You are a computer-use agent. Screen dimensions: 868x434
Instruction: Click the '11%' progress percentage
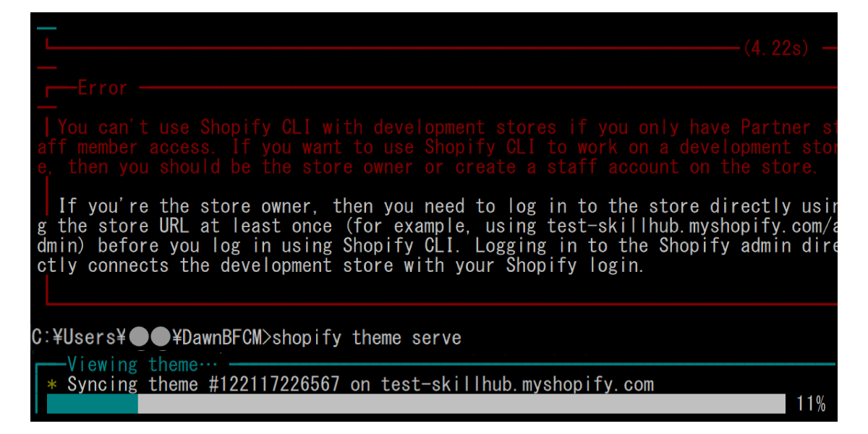(x=811, y=404)
